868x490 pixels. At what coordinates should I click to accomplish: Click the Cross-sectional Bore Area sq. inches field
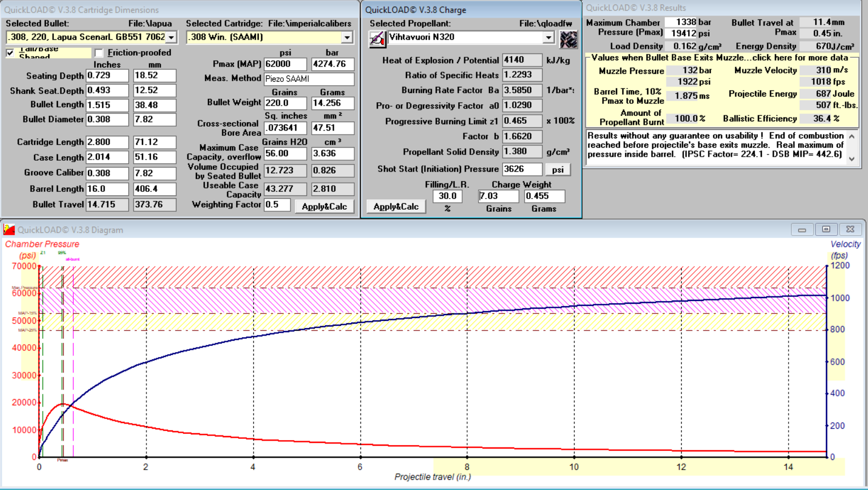(x=285, y=128)
